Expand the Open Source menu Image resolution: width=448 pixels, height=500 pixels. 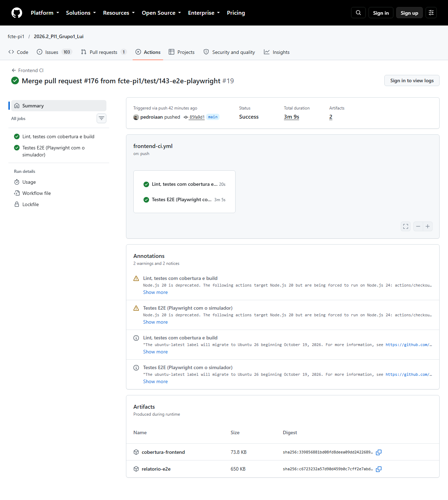tap(161, 13)
